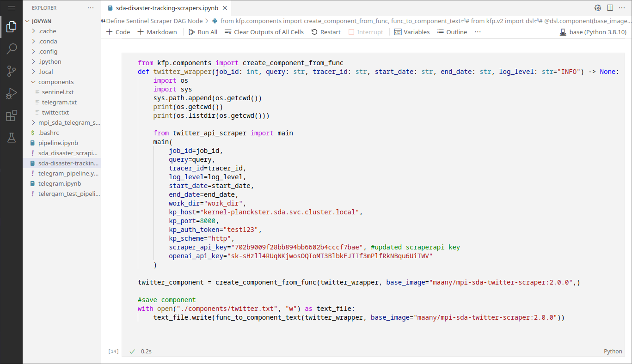Viewport: 632px width, 364px height.
Task: Open twitter.txt file
Action: (62, 112)
